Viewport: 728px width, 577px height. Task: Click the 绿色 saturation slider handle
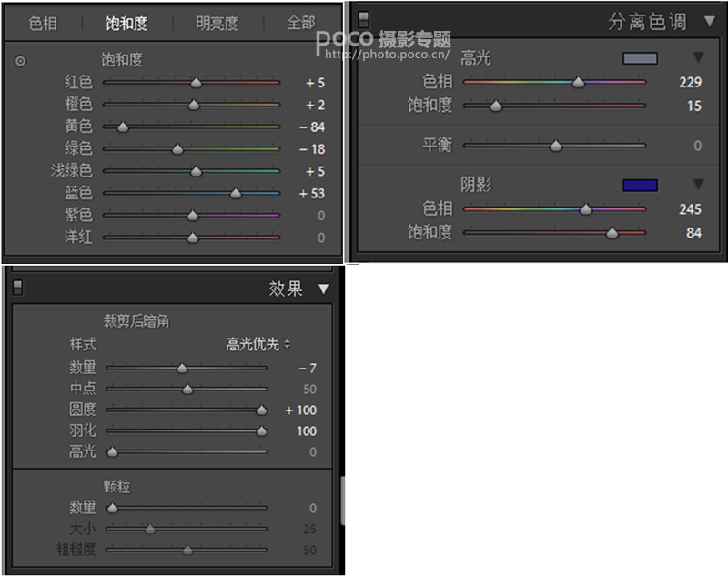177,149
